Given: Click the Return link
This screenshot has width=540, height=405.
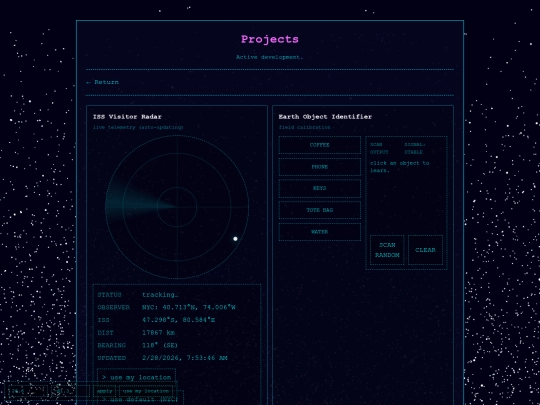Looking at the screenshot, I should click(102, 82).
